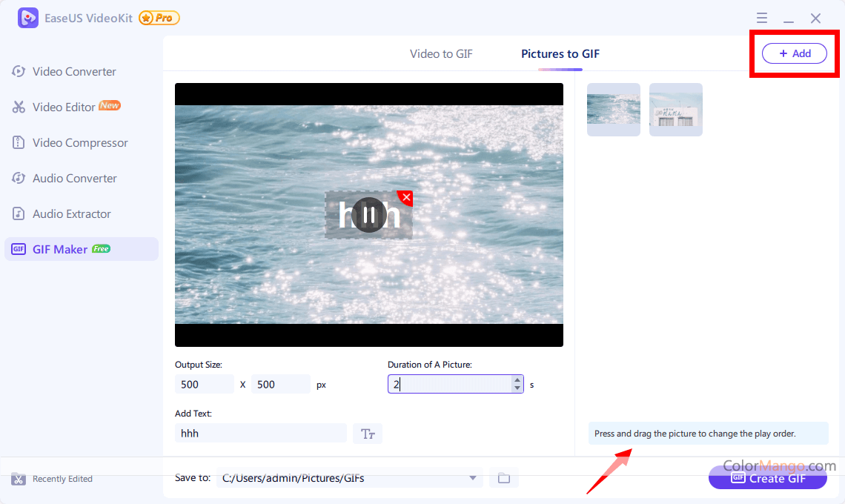
Task: Click the Add button
Action: point(795,53)
